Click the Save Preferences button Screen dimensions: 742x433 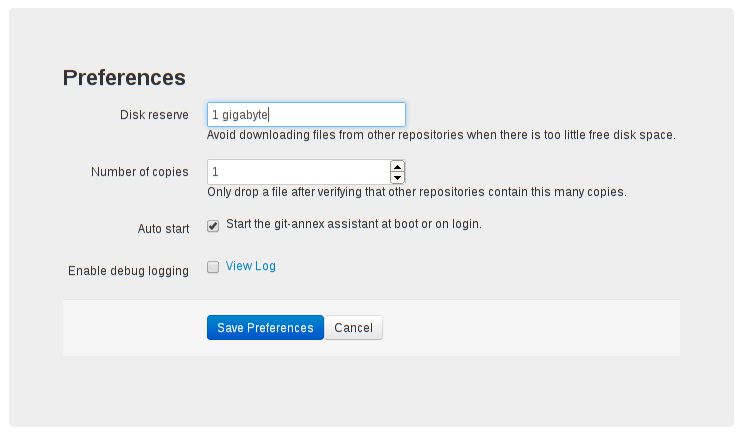click(x=265, y=327)
